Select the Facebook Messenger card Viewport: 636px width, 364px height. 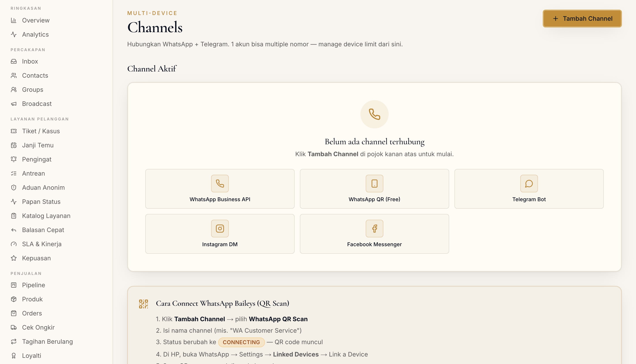pyautogui.click(x=375, y=234)
